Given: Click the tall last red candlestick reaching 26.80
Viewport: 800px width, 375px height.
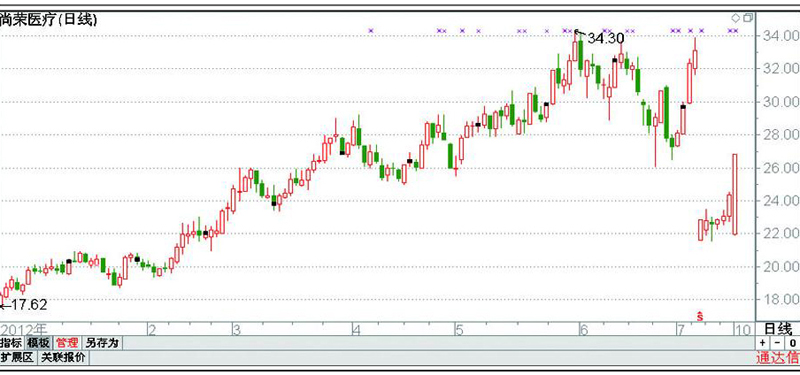Looking at the screenshot, I should (x=735, y=194).
